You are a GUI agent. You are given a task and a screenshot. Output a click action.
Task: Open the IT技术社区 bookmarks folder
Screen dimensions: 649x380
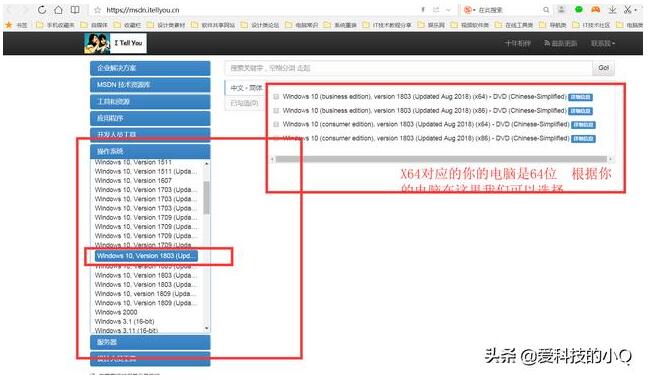[591, 25]
